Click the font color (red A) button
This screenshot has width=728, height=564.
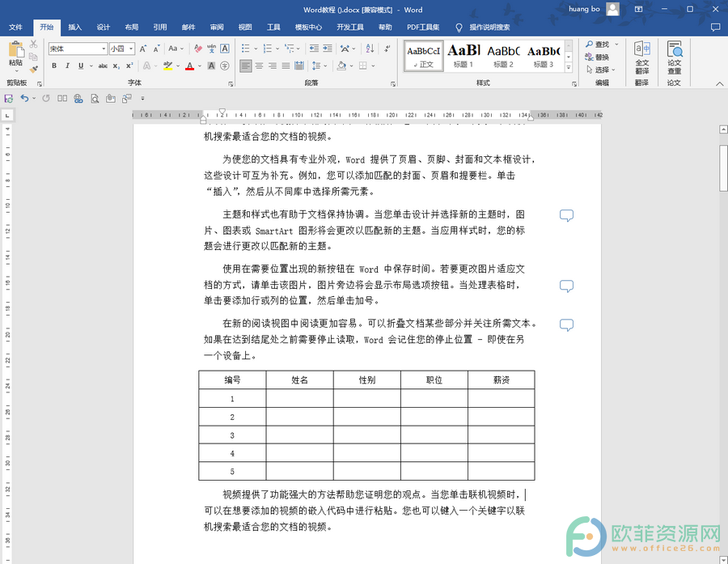pos(189,66)
